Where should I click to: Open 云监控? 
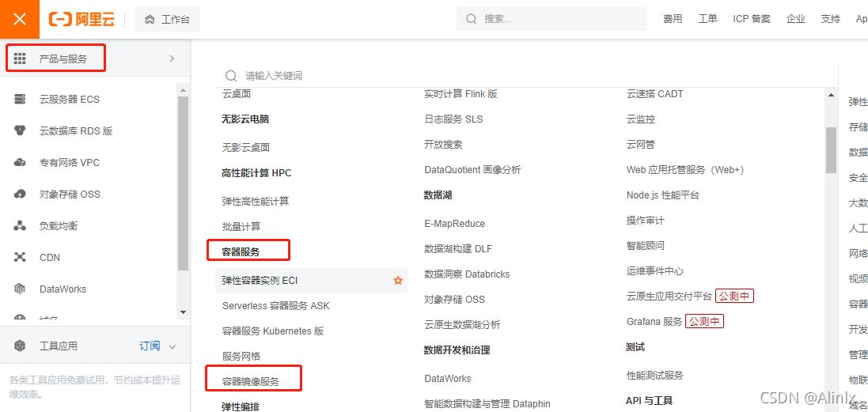641,119
